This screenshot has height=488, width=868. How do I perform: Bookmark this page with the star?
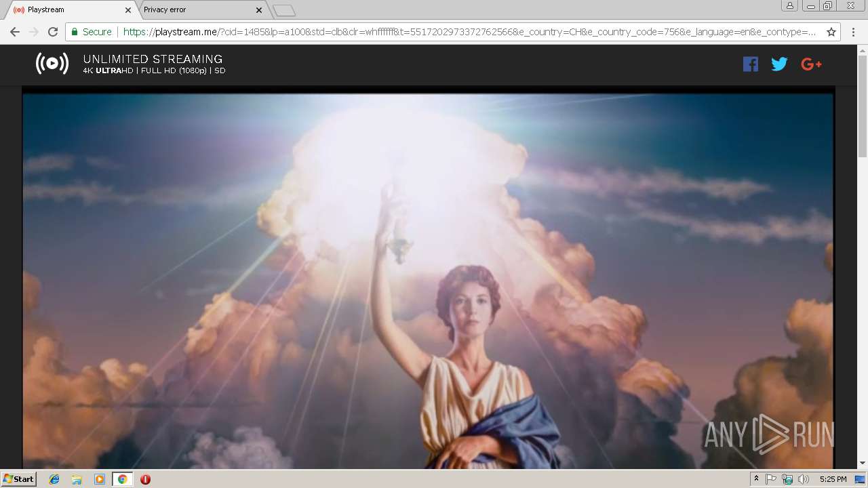coord(831,32)
